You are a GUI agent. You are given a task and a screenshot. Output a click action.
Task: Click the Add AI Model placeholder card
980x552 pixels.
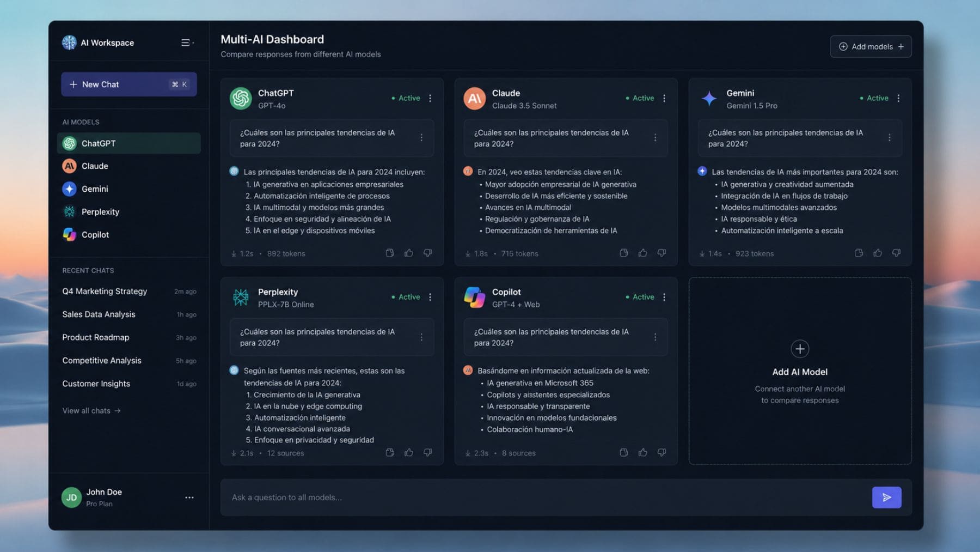point(800,371)
